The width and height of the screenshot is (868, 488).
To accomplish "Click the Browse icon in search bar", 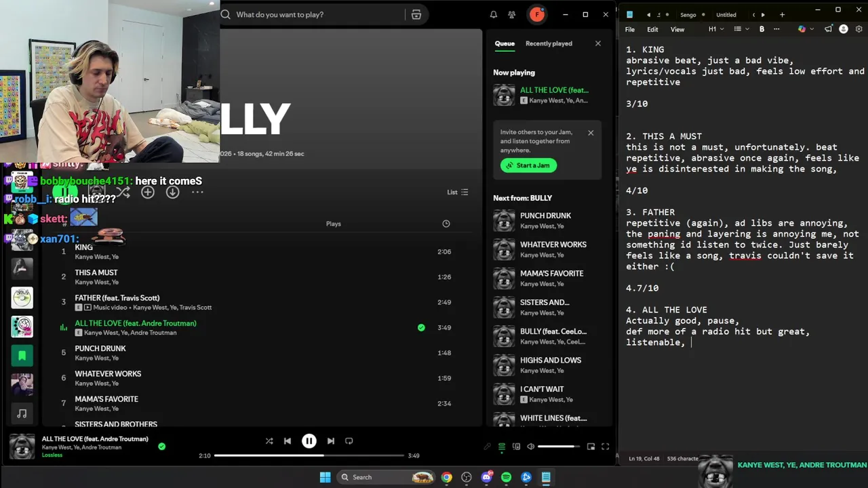I will point(416,14).
